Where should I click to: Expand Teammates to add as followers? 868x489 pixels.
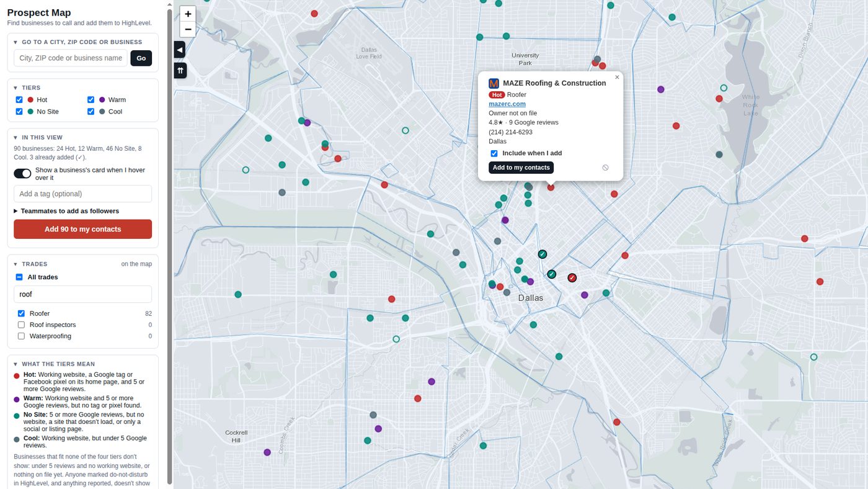point(66,211)
